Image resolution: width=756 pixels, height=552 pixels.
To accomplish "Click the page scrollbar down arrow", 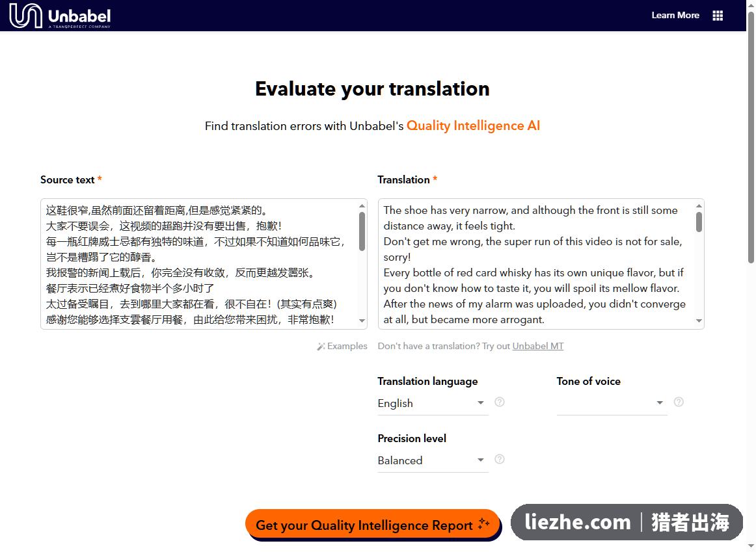I will [751, 545].
